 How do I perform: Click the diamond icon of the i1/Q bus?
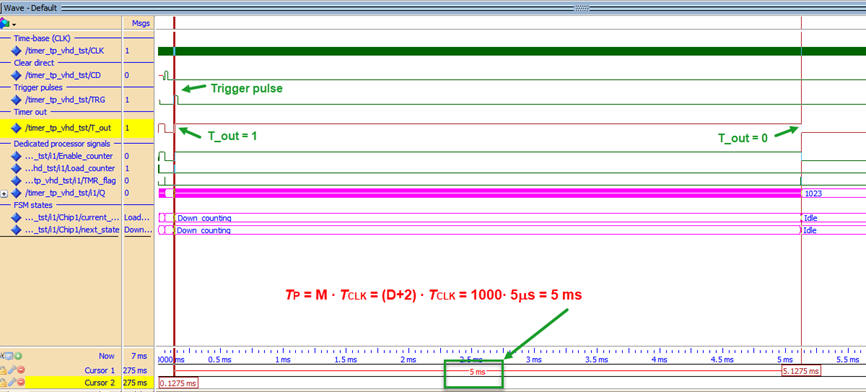(x=16, y=193)
